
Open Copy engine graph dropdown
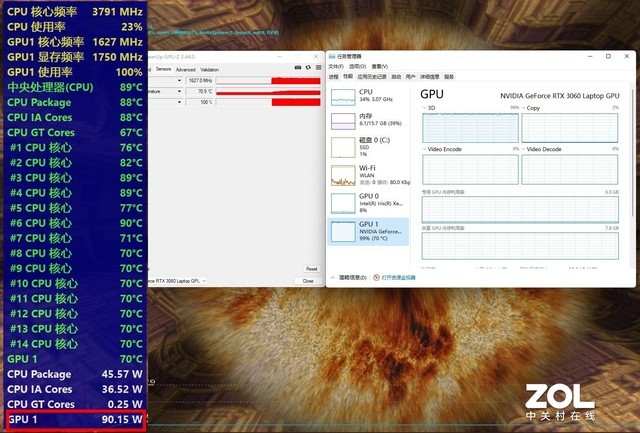pos(524,108)
